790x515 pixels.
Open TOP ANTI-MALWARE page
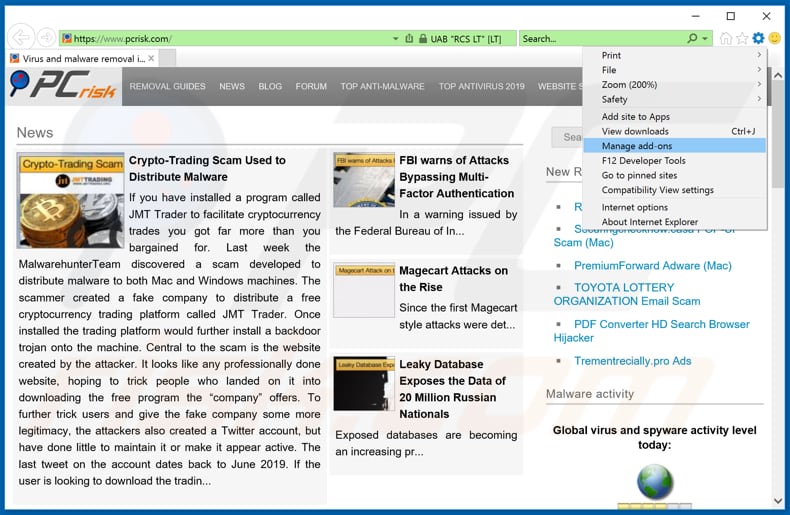(x=382, y=86)
